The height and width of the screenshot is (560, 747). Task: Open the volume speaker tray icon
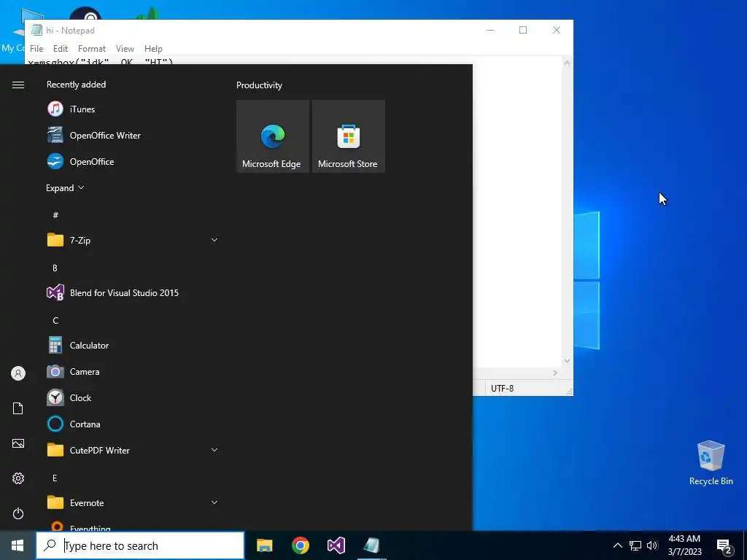(x=652, y=545)
